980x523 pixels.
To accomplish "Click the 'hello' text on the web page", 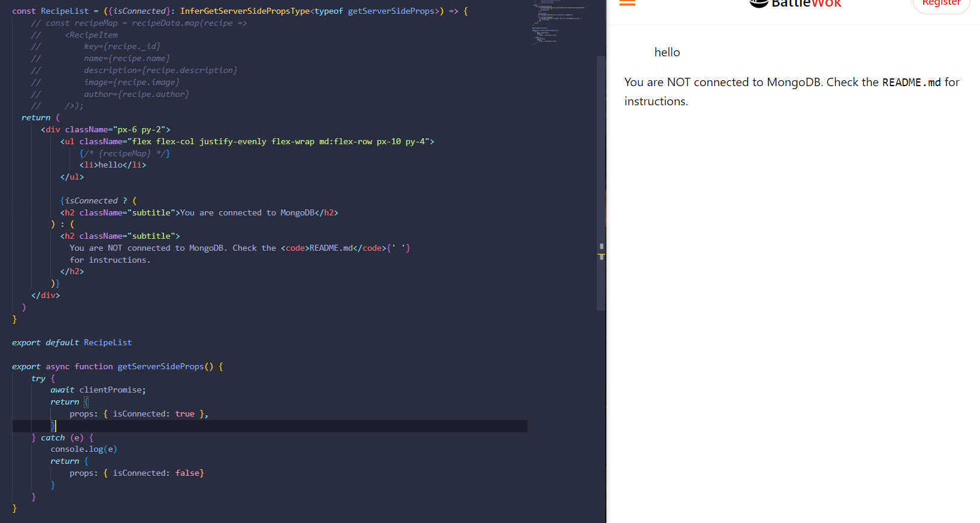I will point(667,53).
